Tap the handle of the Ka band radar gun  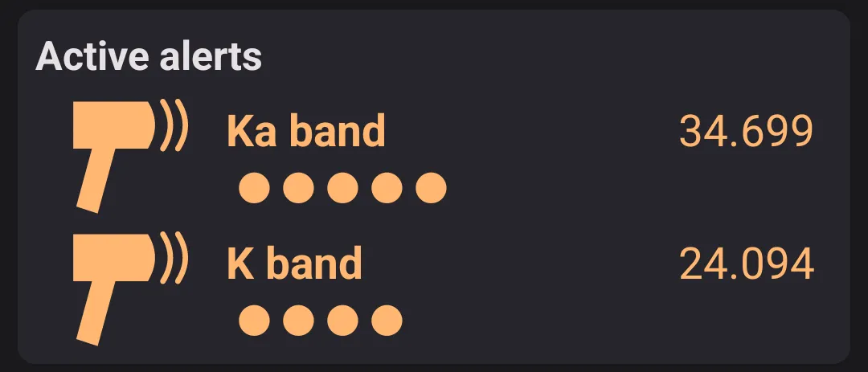pyautogui.click(x=95, y=181)
